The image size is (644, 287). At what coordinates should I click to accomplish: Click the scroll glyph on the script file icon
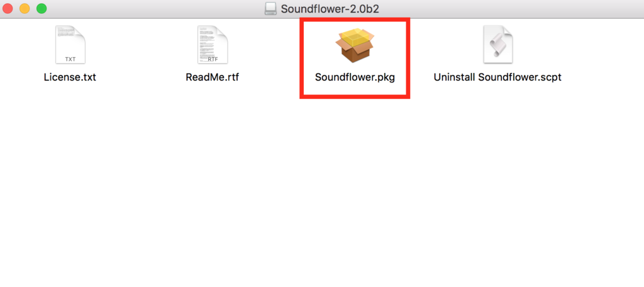tap(497, 43)
